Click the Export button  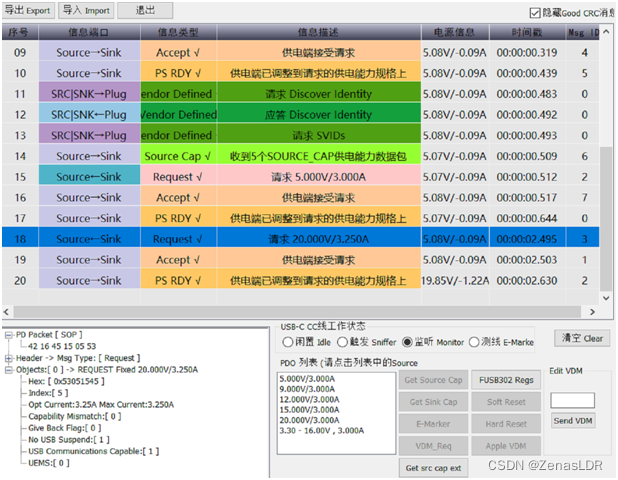click(x=28, y=11)
